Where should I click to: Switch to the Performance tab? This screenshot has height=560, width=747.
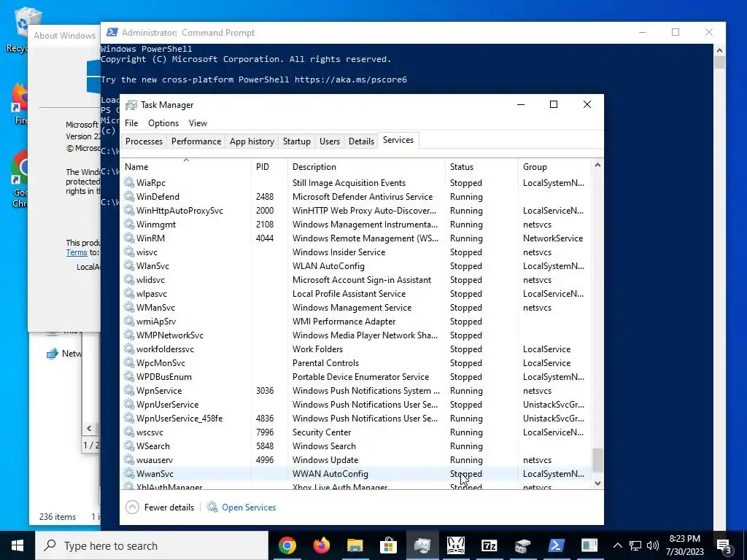coord(196,141)
